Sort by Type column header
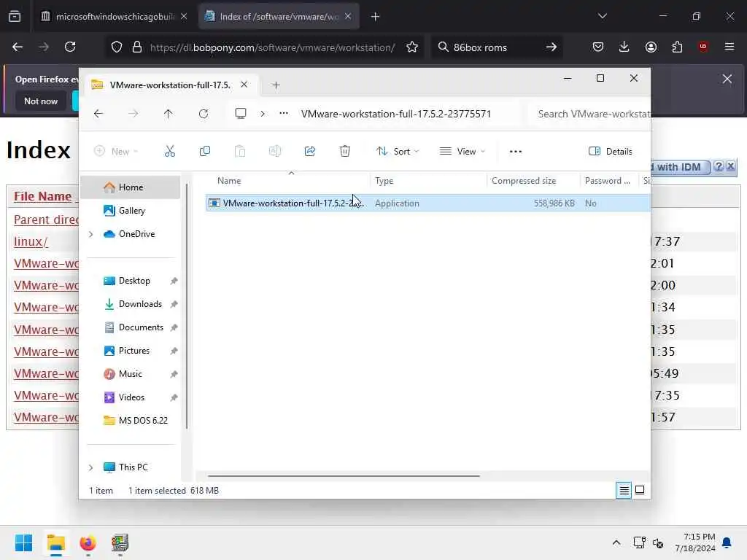 click(x=384, y=181)
